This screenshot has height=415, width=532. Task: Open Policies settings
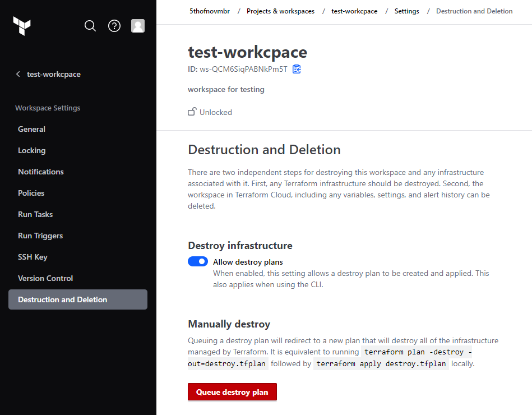coord(31,193)
